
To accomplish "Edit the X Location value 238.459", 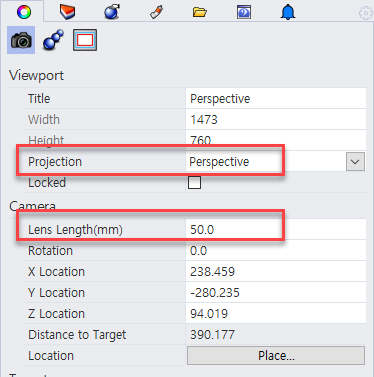I will [x=212, y=272].
